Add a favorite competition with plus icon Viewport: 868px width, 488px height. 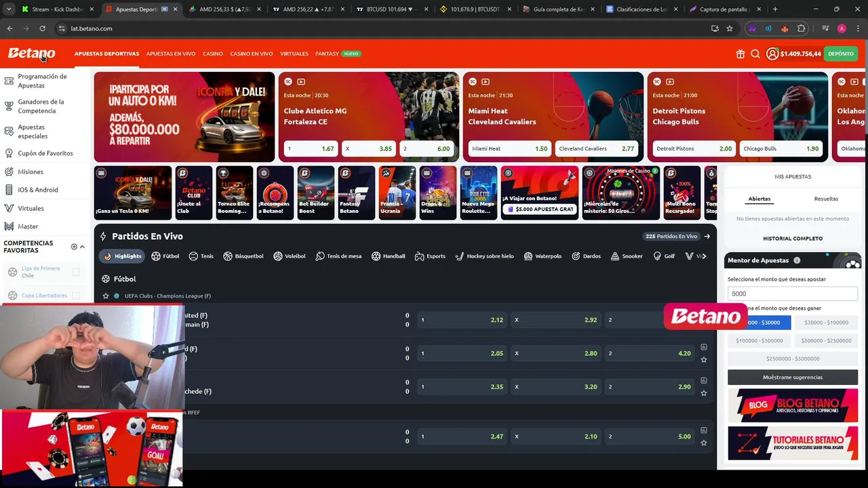pyautogui.click(x=74, y=247)
